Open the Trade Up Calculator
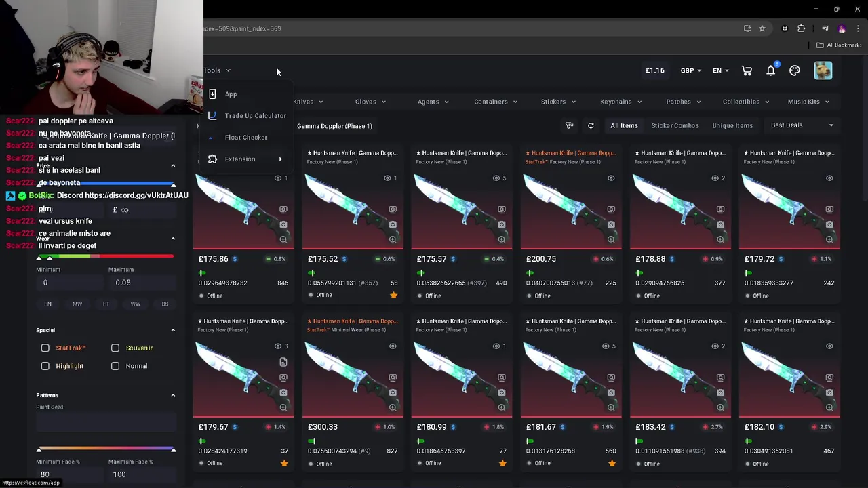Image resolution: width=868 pixels, height=488 pixels. 248,116
